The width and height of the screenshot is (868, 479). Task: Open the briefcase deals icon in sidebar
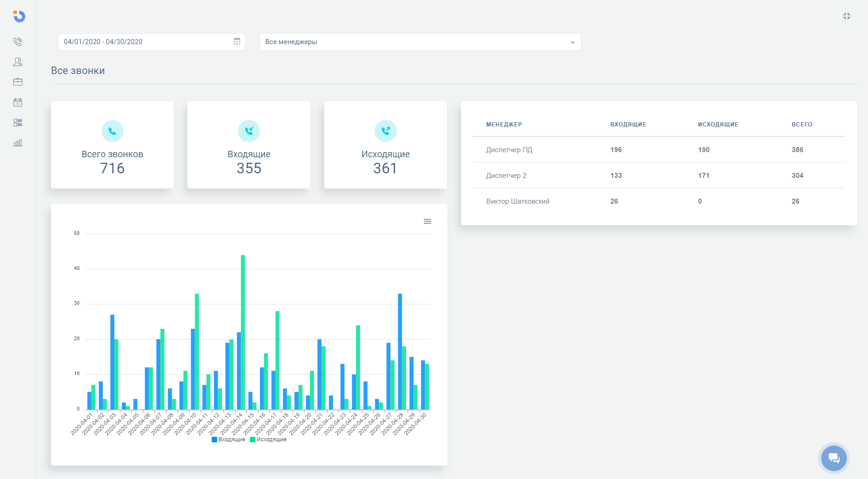pyautogui.click(x=18, y=82)
